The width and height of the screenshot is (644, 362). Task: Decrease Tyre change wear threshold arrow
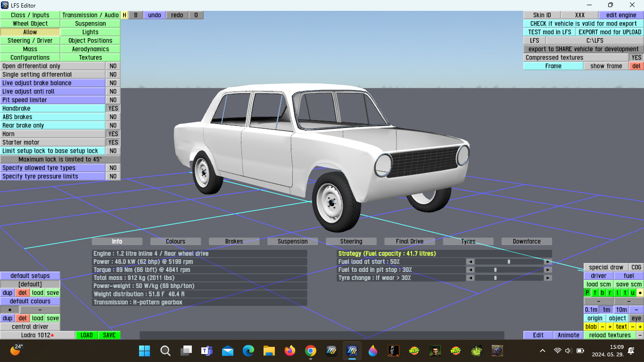tap(470, 278)
